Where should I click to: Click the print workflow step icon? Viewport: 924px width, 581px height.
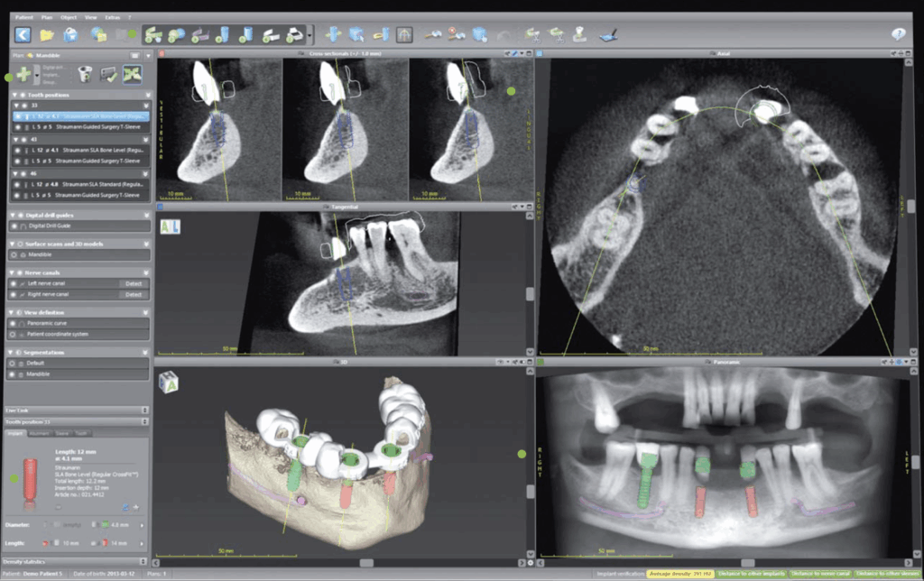296,35
